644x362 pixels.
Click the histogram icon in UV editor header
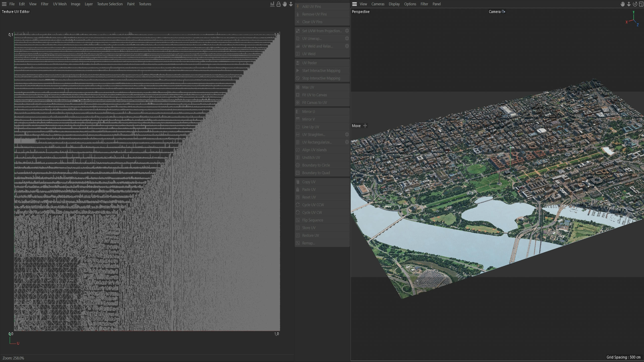coord(272,4)
